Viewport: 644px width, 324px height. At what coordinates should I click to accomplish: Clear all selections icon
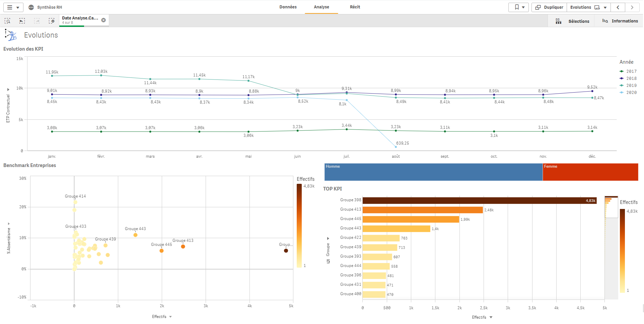[52, 21]
